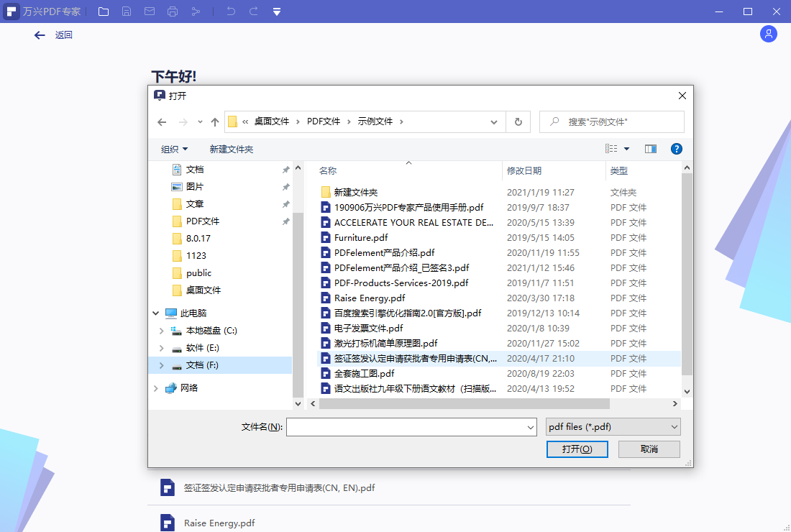Screen dimensions: 791x532
Task: Open the help question mark icon
Action: 677,149
